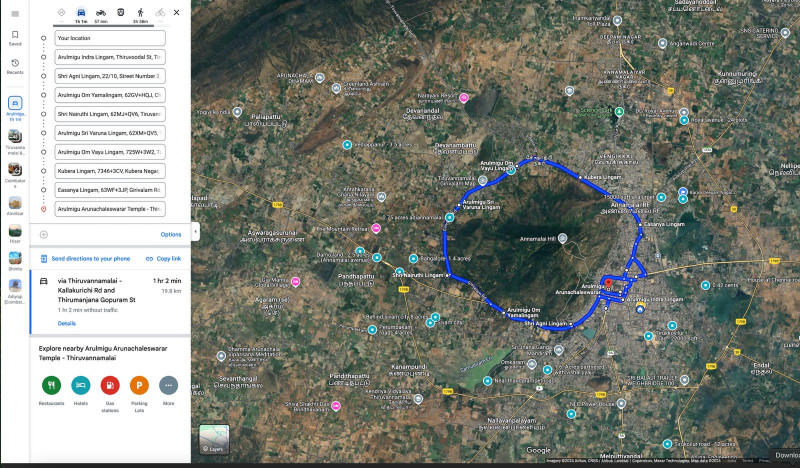Select the Annamalai Hill map marker
The width and height of the screenshot is (800, 468).
coord(562,238)
